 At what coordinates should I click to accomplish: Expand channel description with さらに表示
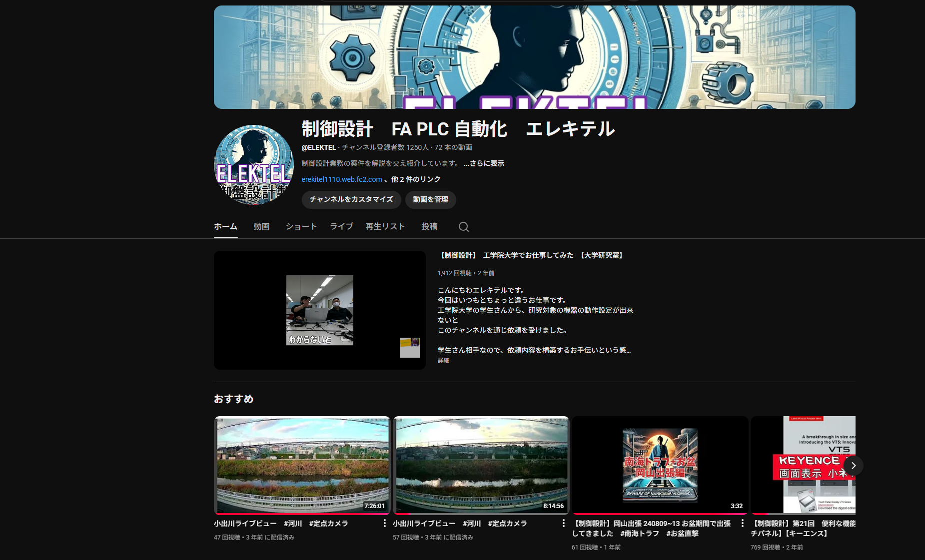point(483,163)
